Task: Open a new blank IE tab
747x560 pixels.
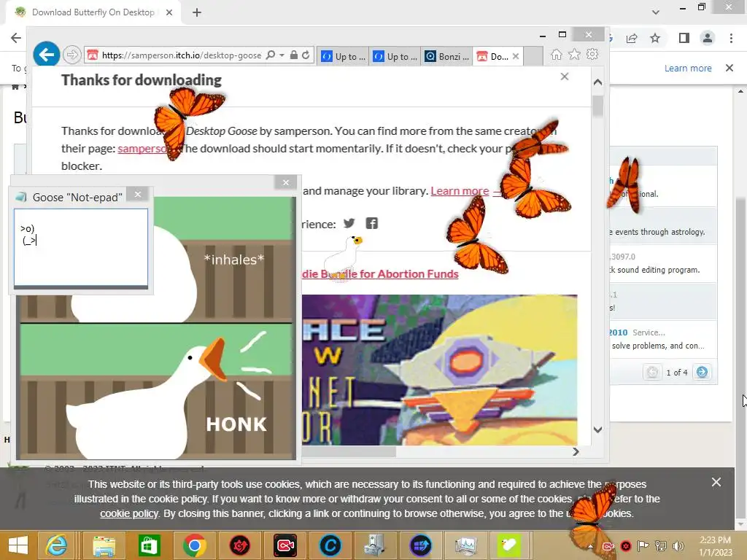Action: point(533,56)
